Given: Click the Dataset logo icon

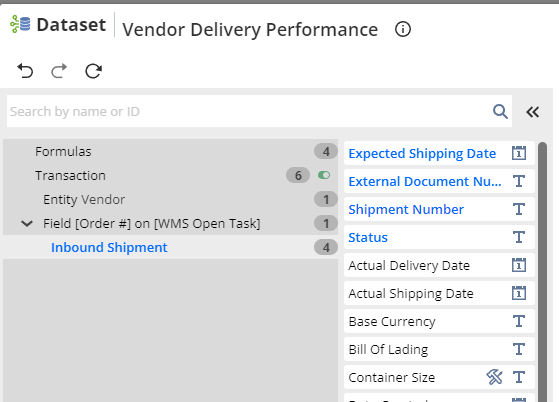Looking at the screenshot, I should (x=20, y=24).
